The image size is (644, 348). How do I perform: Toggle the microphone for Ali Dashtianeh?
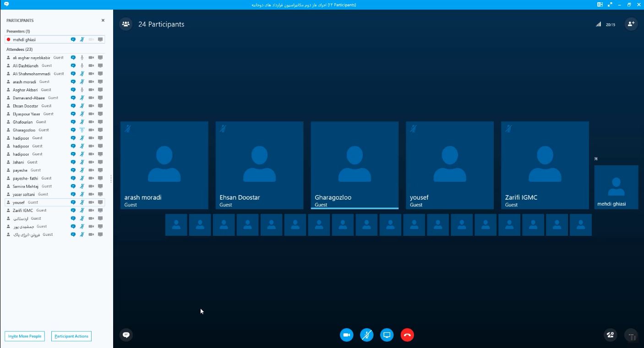pos(82,66)
